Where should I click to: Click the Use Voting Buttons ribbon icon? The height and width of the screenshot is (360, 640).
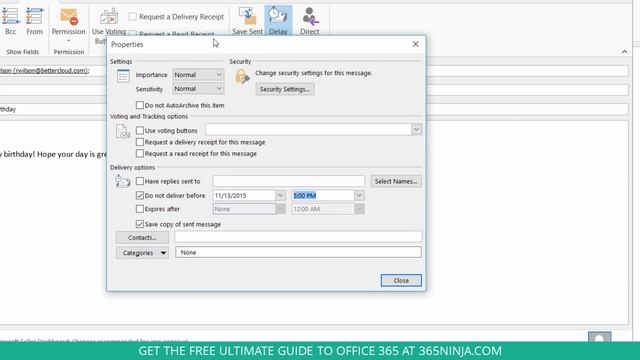109,17
